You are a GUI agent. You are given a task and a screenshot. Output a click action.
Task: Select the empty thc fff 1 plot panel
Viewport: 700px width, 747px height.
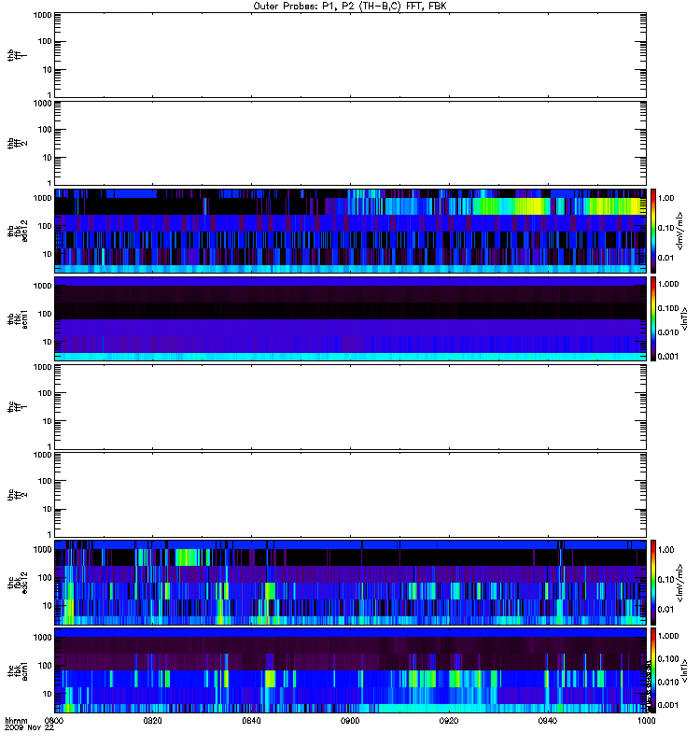click(x=351, y=407)
